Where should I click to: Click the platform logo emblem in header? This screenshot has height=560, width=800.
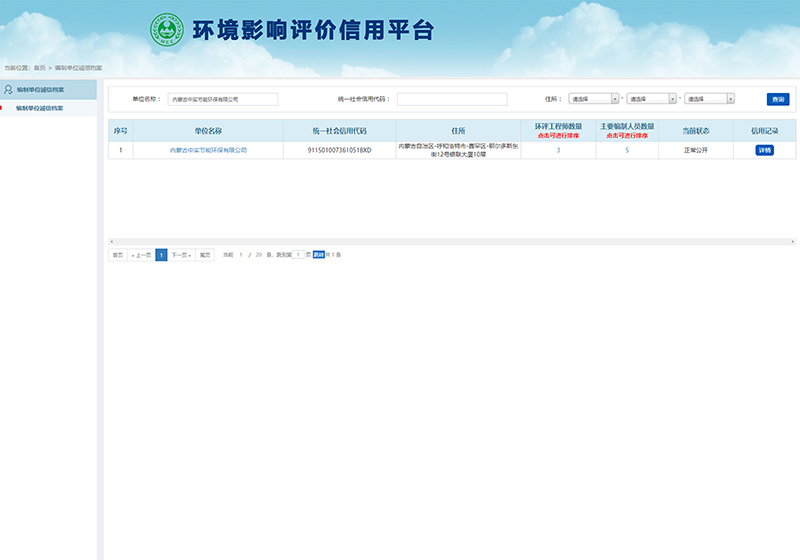tap(167, 30)
